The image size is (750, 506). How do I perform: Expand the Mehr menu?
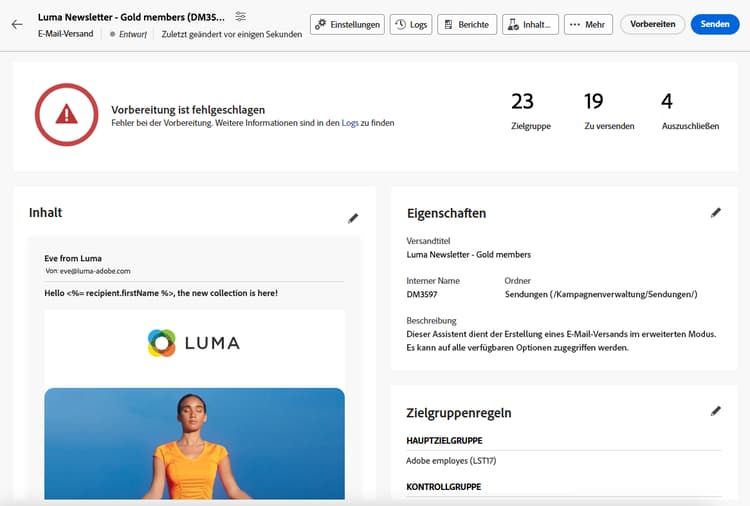tap(588, 24)
